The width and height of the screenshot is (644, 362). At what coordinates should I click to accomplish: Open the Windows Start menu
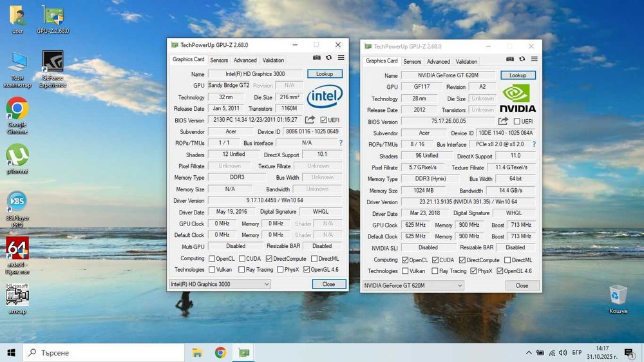click(x=11, y=352)
